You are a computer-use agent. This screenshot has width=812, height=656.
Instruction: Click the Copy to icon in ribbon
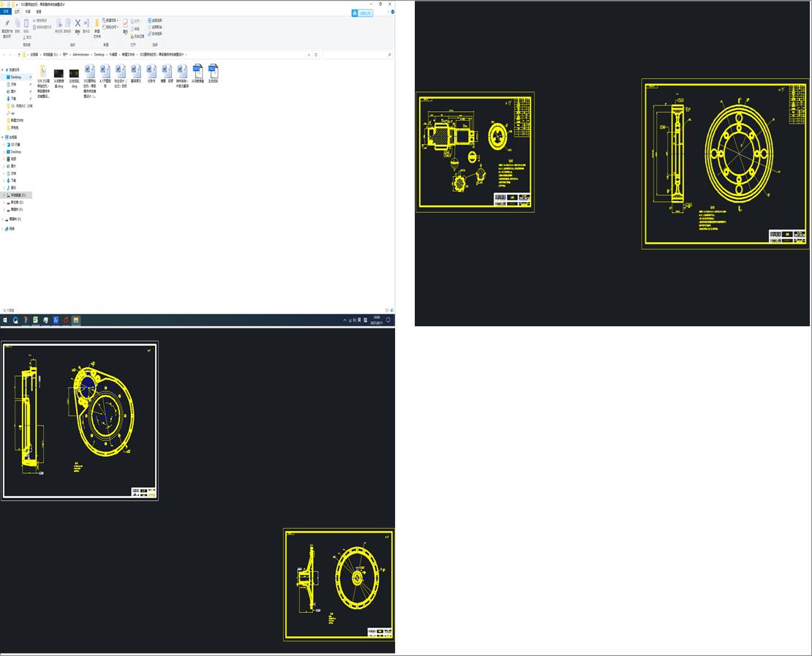click(68, 23)
